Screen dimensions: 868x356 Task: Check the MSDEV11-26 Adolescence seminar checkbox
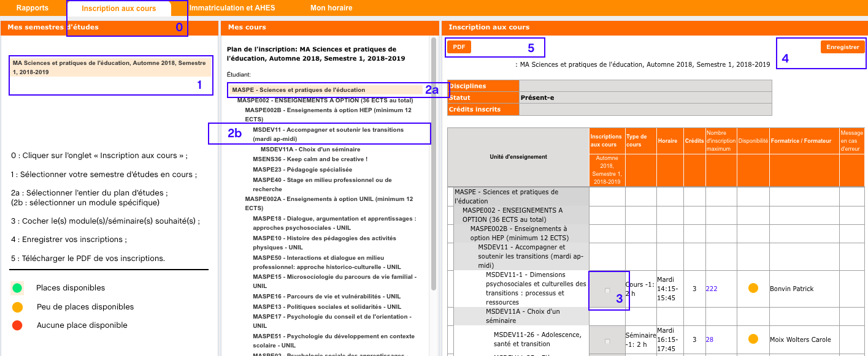click(x=607, y=341)
